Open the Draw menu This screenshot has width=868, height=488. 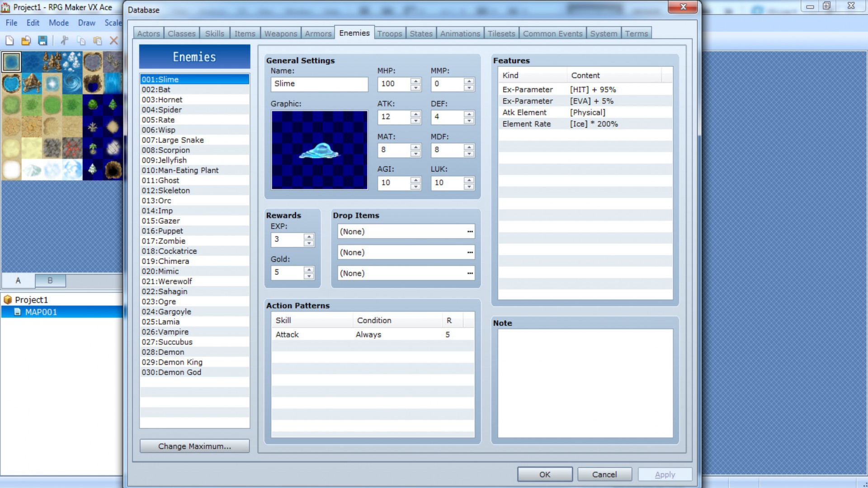click(x=86, y=23)
